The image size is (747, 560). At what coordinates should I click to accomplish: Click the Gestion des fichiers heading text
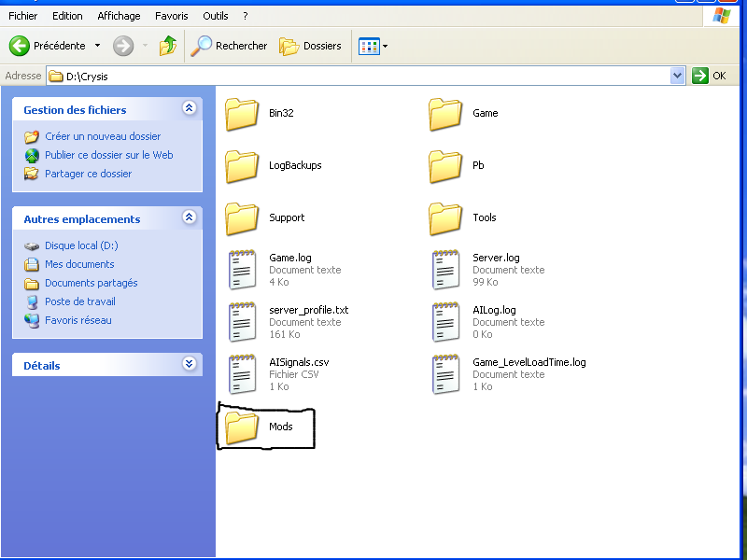point(75,110)
